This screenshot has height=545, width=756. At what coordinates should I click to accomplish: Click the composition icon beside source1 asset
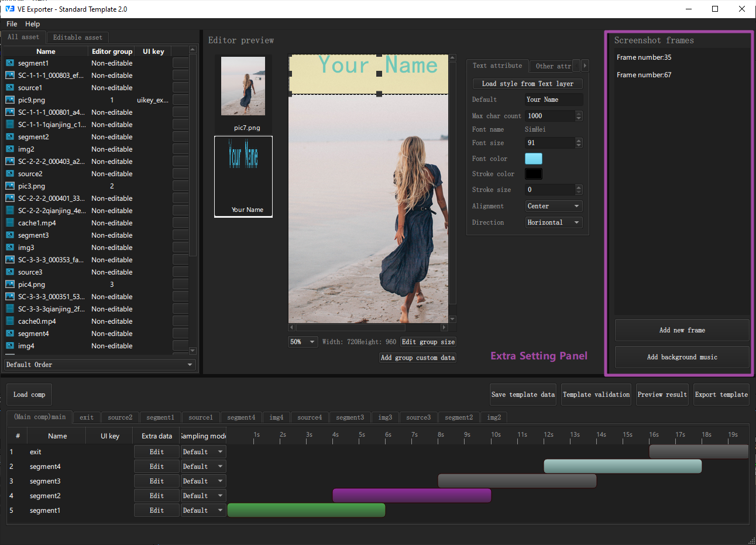pyautogui.click(x=10, y=88)
